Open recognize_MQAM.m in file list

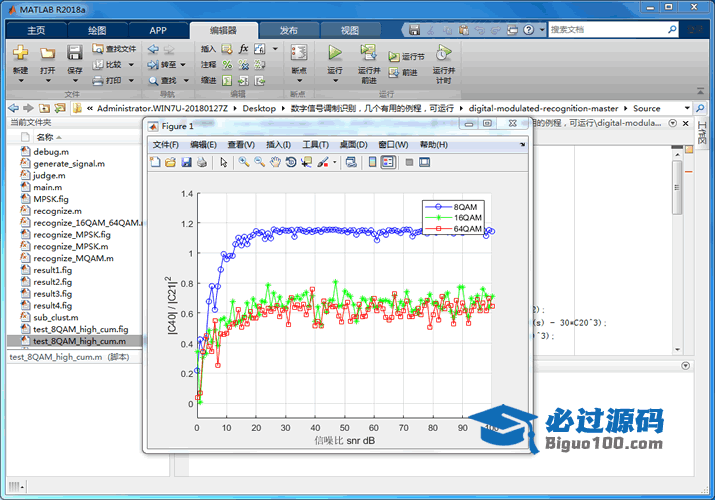click(72, 258)
